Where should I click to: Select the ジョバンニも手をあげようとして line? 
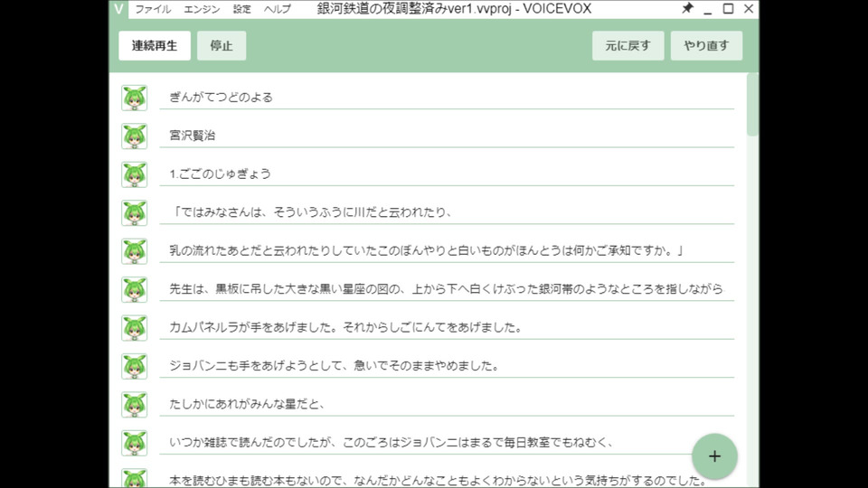point(447,366)
